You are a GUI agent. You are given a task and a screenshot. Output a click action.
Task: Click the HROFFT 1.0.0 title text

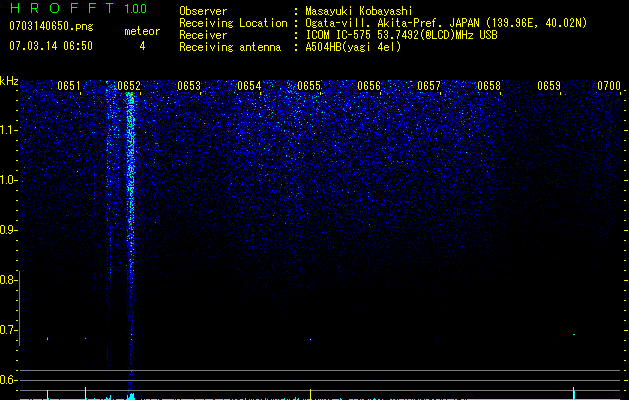(x=78, y=8)
